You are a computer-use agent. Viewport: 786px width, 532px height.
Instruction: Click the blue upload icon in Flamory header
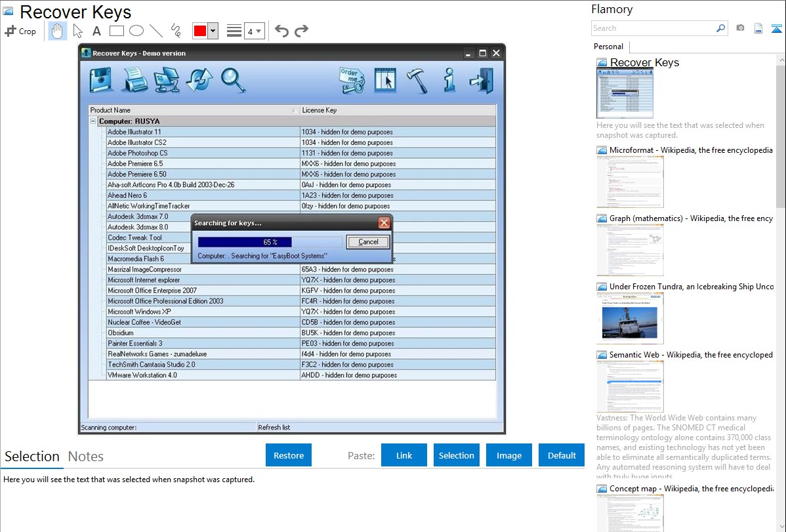[x=776, y=28]
